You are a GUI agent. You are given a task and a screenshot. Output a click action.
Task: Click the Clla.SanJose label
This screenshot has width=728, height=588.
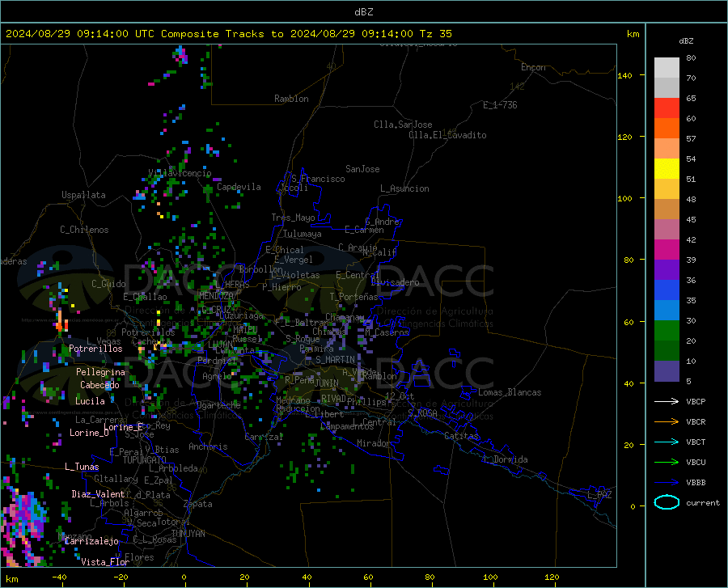click(x=403, y=125)
